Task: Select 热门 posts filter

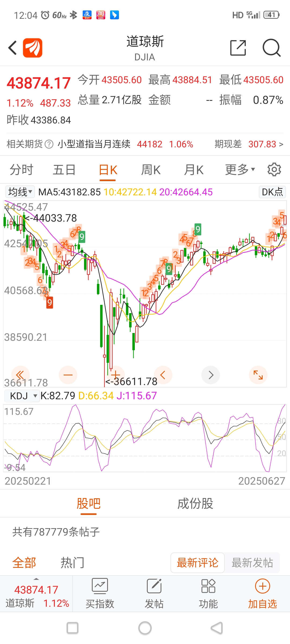Action: (73, 563)
